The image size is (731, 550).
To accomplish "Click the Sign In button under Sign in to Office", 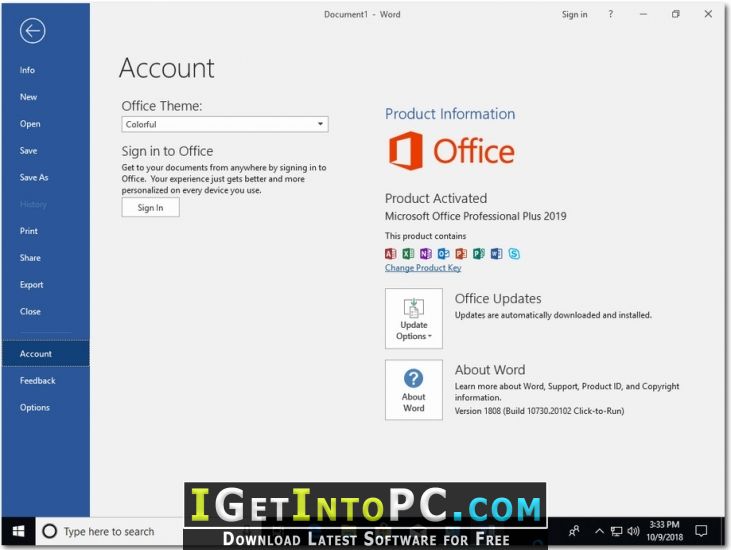I will [150, 207].
